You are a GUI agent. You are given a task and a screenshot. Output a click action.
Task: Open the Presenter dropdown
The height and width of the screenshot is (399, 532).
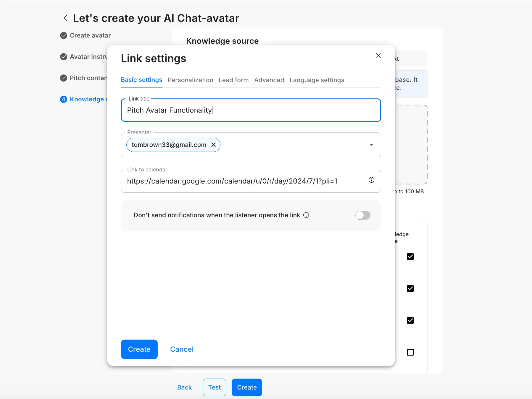click(371, 145)
